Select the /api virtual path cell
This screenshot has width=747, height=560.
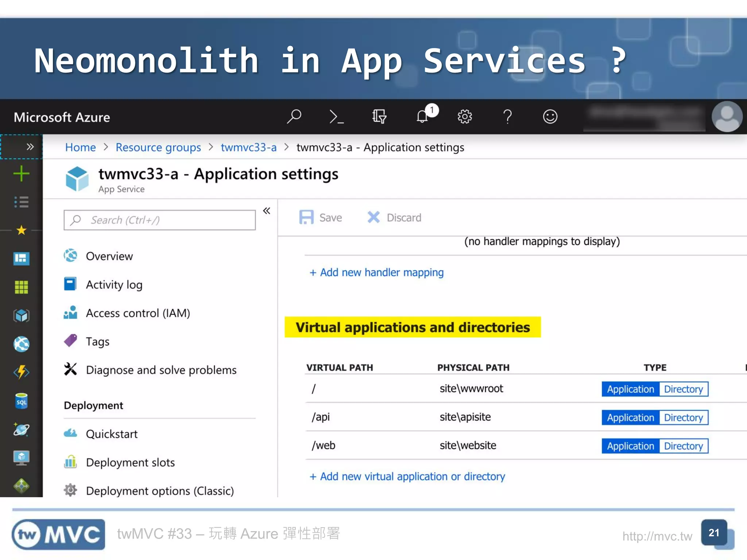click(x=321, y=417)
